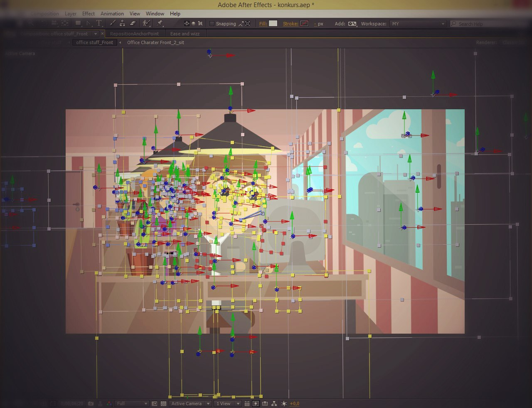Open the Workspace dropdown showing MY
The width and height of the screenshot is (532, 408).
pos(418,24)
